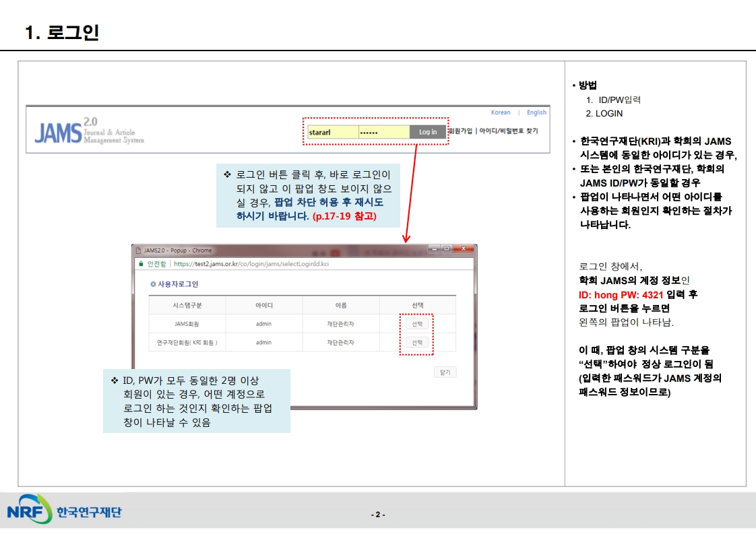Click the page icon in popup title bar
756x534 pixels.
[x=138, y=251]
